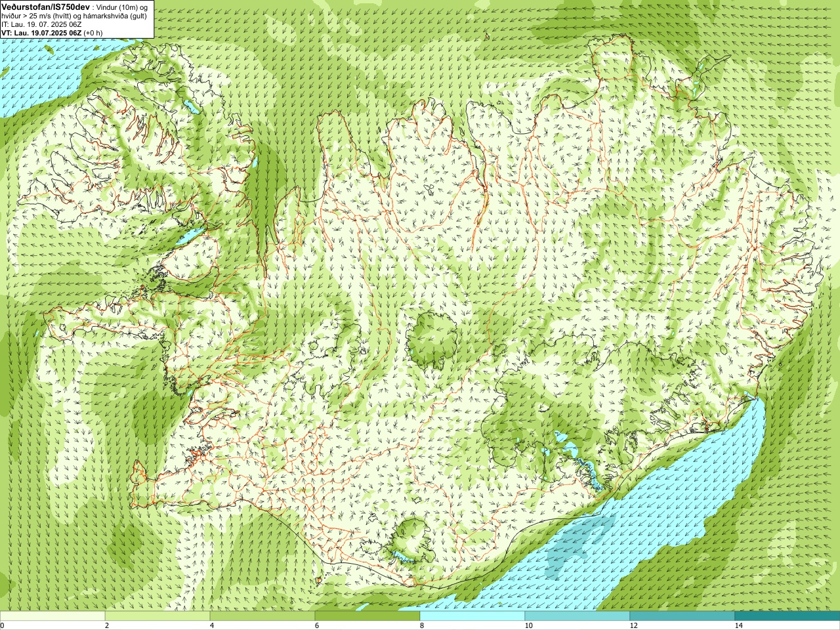840x630 pixels.
Task: Click the light green 2–4 m/s legend swatch
Action: point(157,616)
